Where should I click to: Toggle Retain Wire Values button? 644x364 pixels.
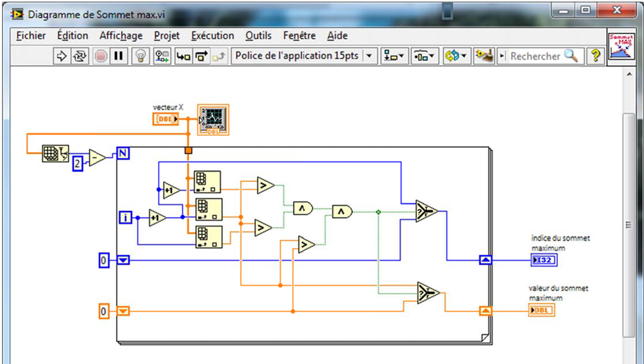click(162, 56)
